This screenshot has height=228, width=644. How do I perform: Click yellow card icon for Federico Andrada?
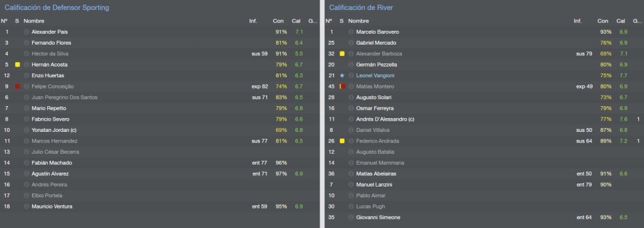click(x=341, y=141)
